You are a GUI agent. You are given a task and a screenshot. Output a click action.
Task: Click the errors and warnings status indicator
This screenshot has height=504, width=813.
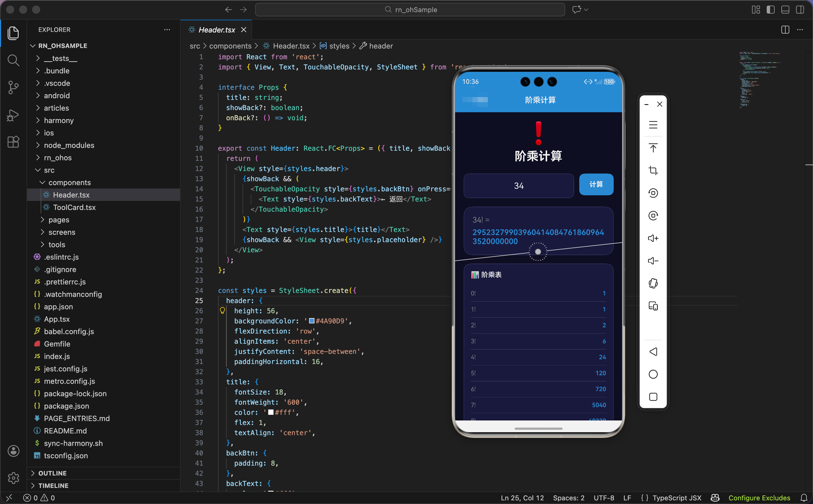point(39,498)
